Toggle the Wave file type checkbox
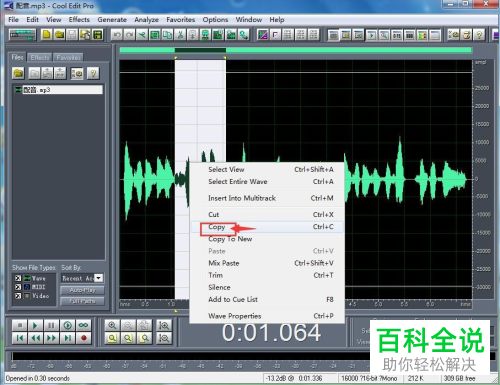 click(18, 278)
